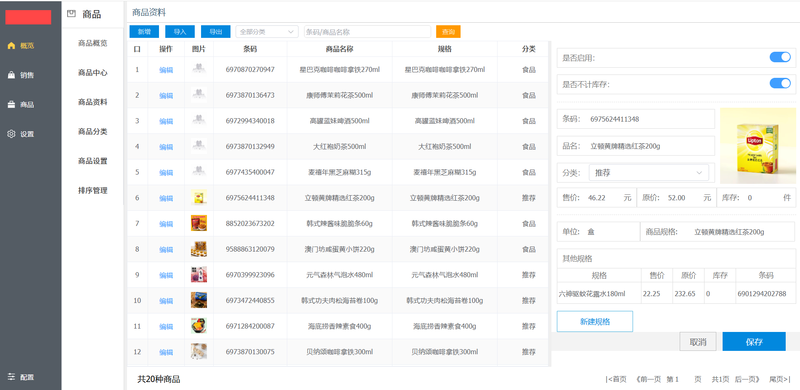Click the 尾页>| pagination link
Screen dimensions: 800x390
point(780,379)
